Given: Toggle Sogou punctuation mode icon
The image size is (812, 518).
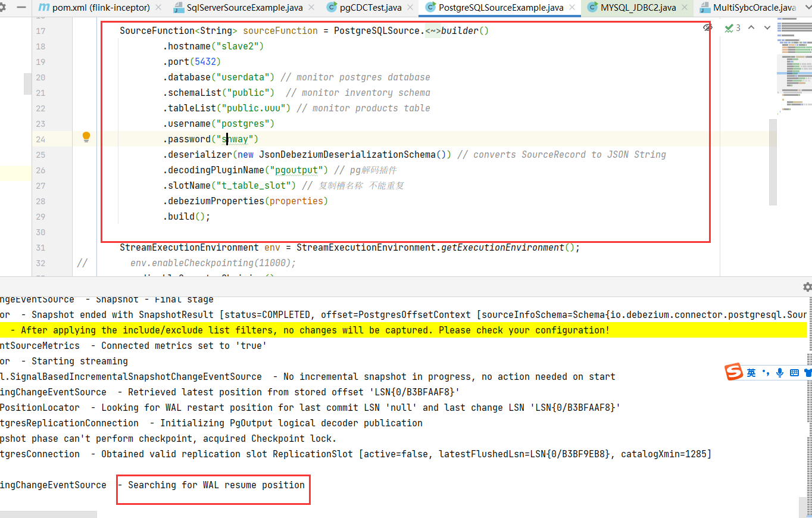Looking at the screenshot, I should pos(766,373).
